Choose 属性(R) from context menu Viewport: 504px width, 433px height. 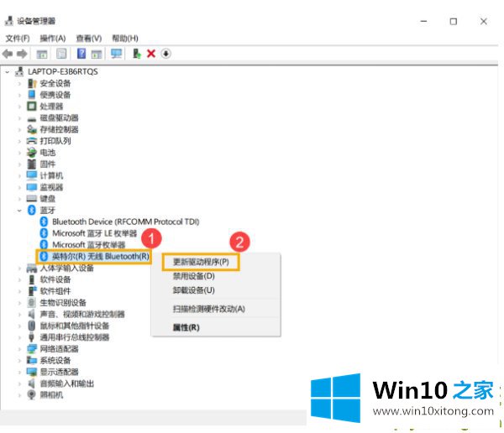coord(186,327)
